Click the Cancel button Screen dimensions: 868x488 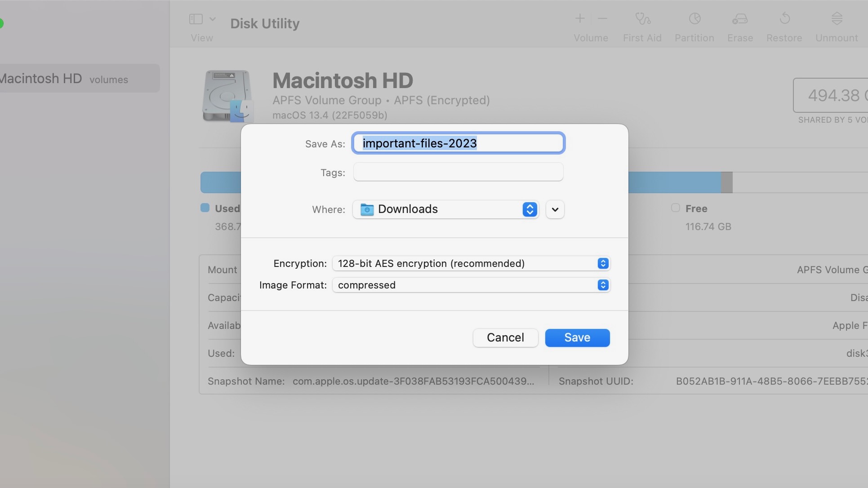(x=505, y=338)
